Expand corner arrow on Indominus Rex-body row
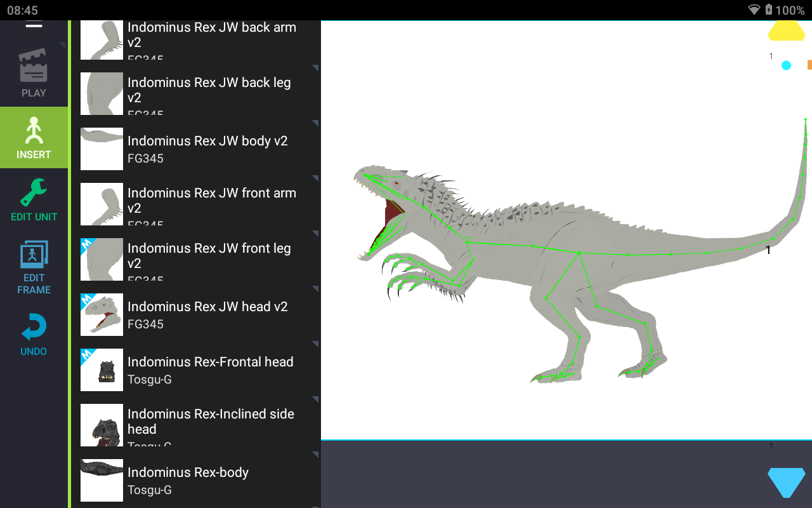Viewport: 812px width, 508px height. pyautogui.click(x=315, y=455)
